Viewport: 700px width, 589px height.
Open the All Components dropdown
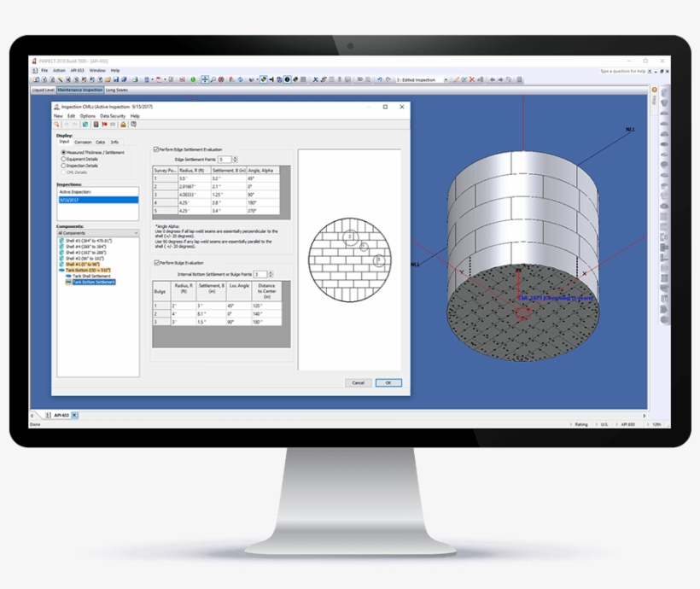pos(137,232)
